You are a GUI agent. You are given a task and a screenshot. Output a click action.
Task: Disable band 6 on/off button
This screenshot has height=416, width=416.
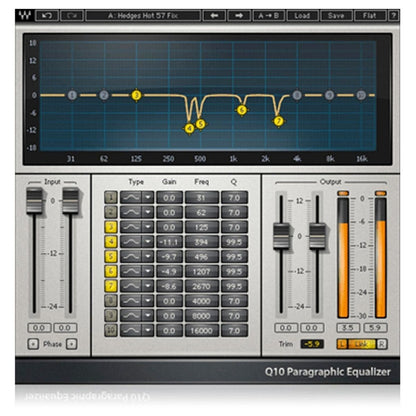(x=111, y=271)
